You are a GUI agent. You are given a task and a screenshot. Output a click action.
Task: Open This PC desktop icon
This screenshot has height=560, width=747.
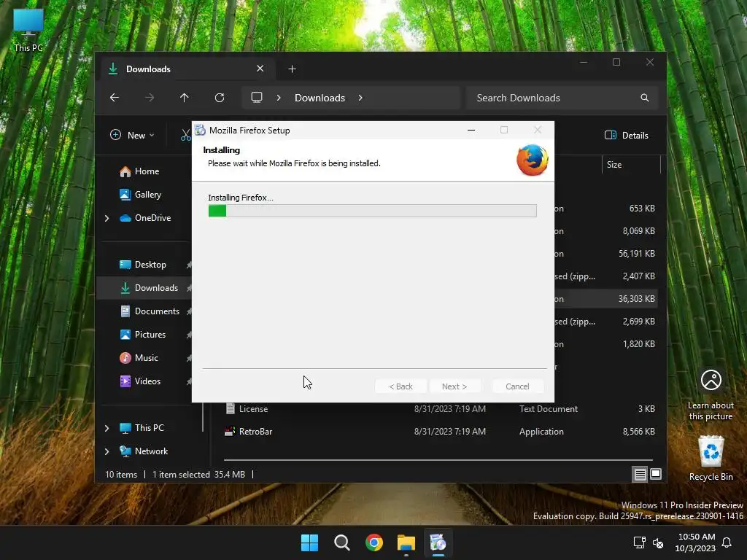tap(28, 31)
